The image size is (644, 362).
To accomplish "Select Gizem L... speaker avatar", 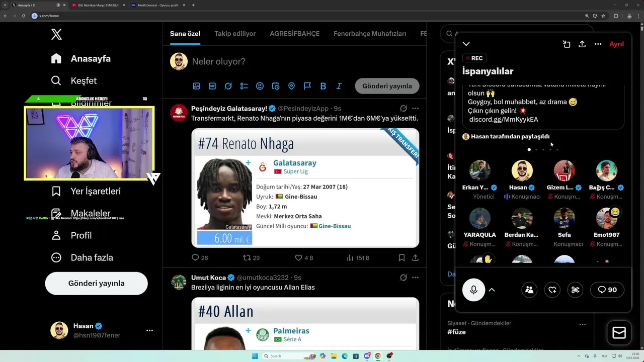I will pyautogui.click(x=565, y=170).
